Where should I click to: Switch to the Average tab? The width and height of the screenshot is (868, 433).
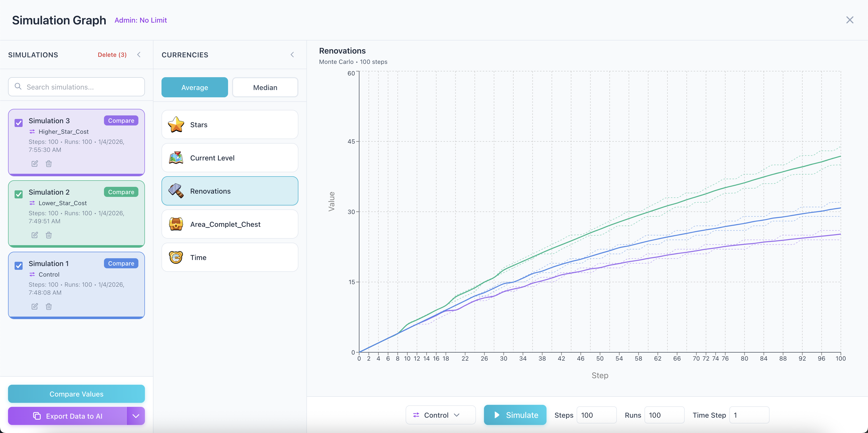pos(194,87)
